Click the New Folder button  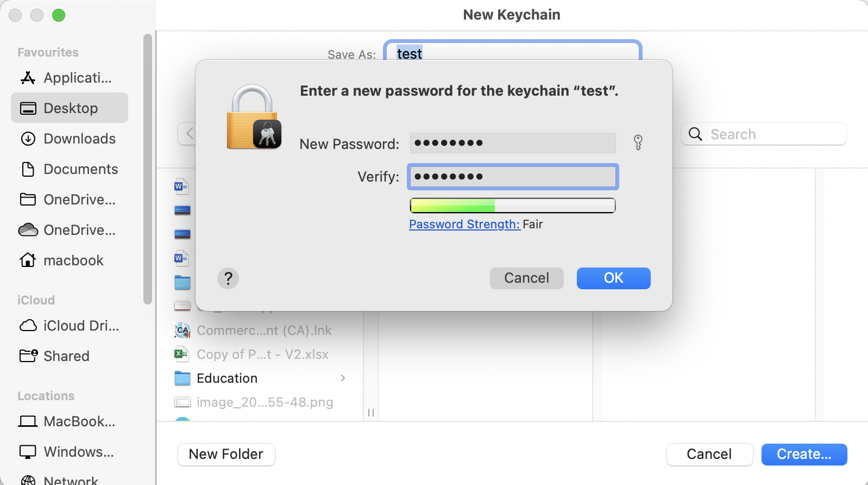[226, 454]
